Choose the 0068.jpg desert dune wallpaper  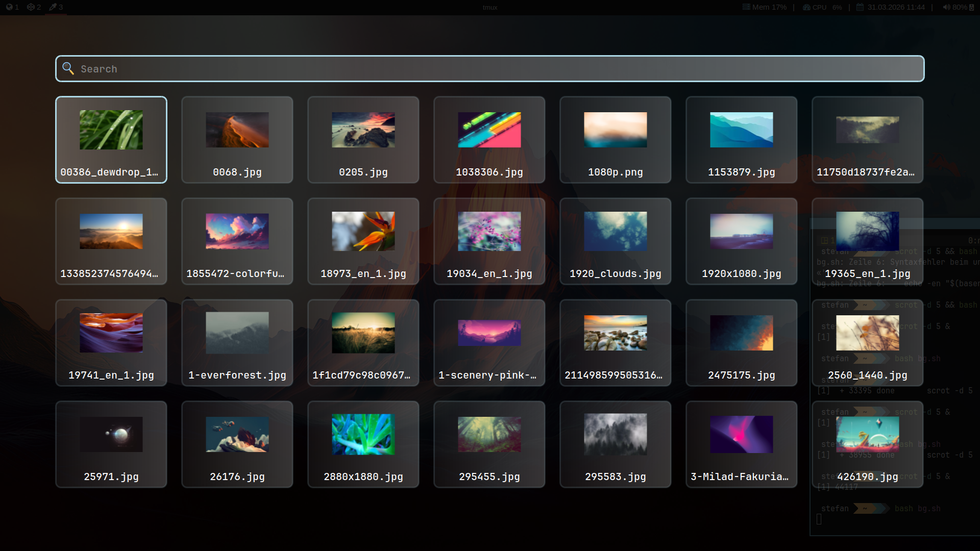[237, 140]
